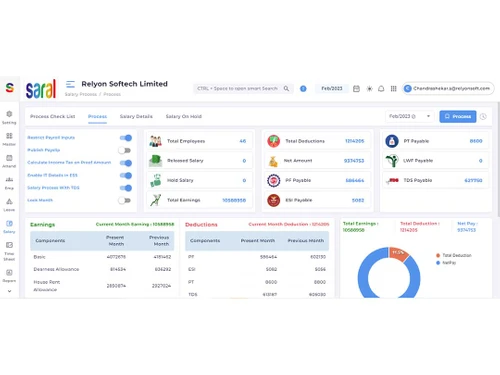
Task: Open the Master section in the sidebar
Action: [9, 139]
